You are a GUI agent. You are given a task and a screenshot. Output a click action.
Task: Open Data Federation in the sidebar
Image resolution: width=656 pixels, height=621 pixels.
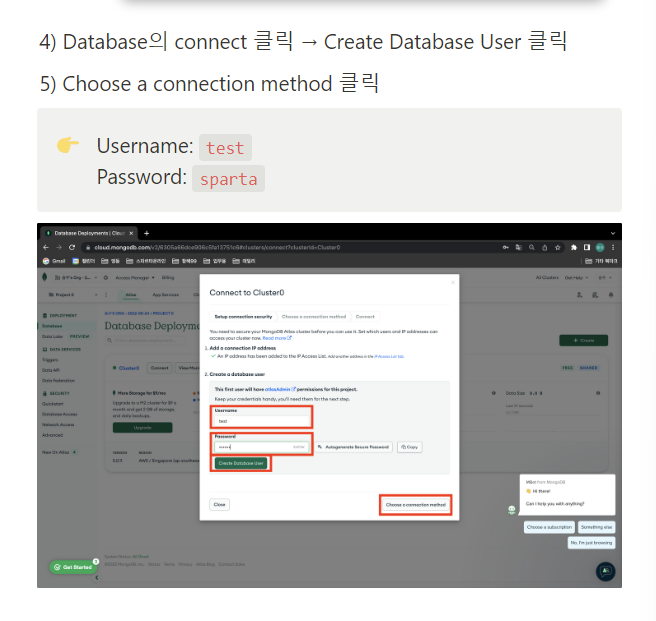(58, 381)
